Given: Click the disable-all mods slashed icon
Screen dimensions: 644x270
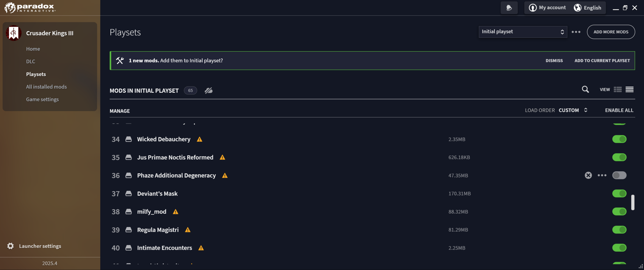Looking at the screenshot, I should point(209,91).
